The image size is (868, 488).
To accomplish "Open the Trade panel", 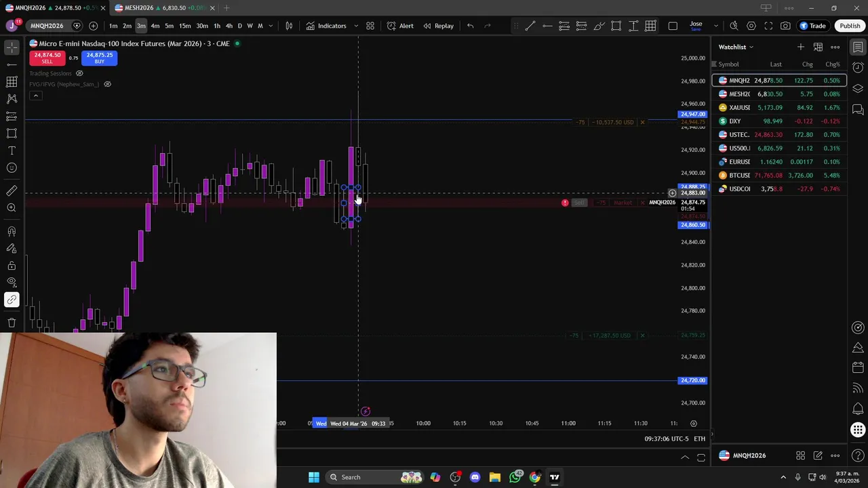I will 812,26.
